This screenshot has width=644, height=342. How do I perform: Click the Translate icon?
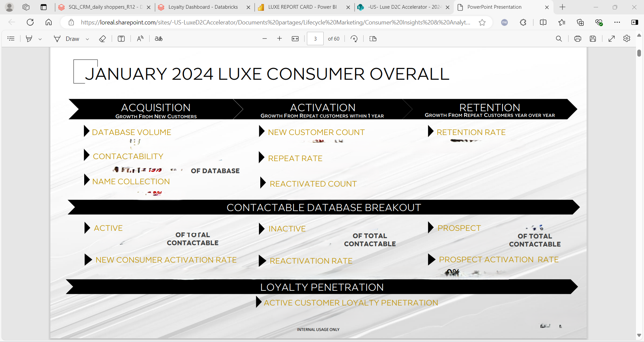(x=159, y=39)
